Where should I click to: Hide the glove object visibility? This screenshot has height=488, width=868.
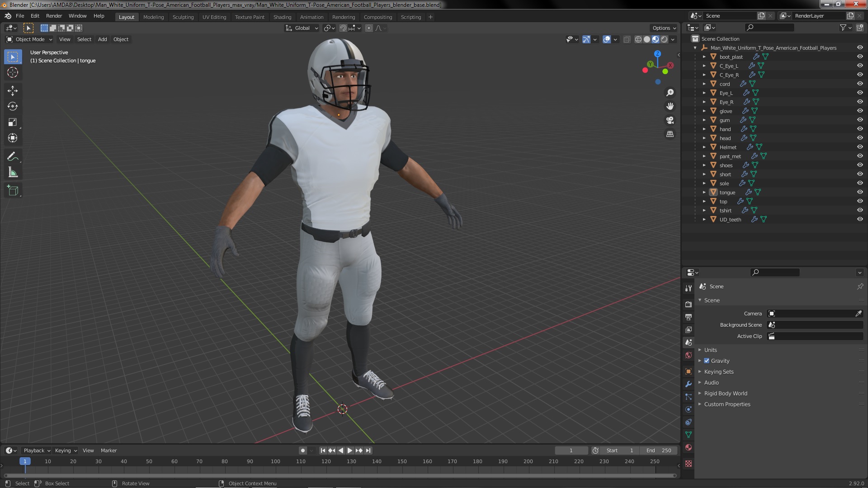[x=859, y=111]
